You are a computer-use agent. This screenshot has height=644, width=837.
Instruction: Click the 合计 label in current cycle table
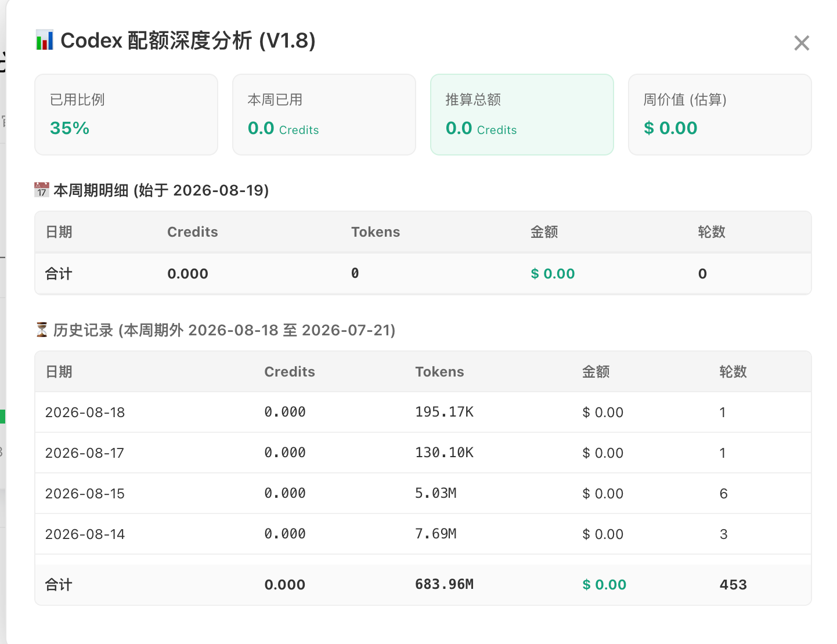point(59,274)
